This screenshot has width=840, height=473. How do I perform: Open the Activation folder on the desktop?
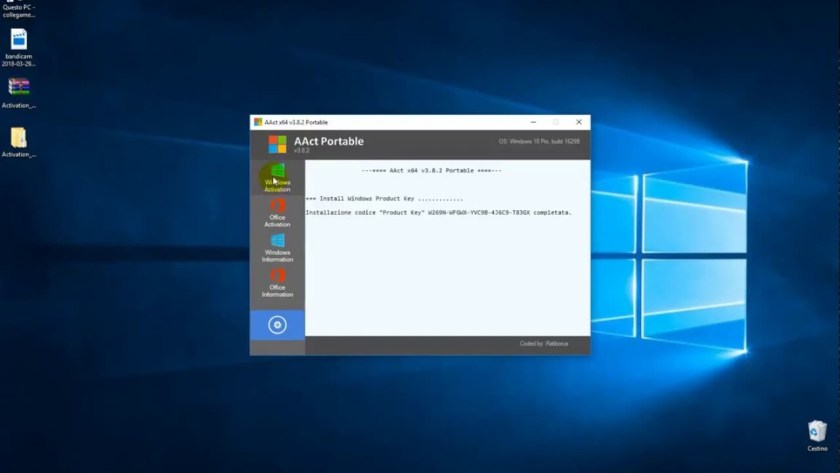click(x=19, y=142)
